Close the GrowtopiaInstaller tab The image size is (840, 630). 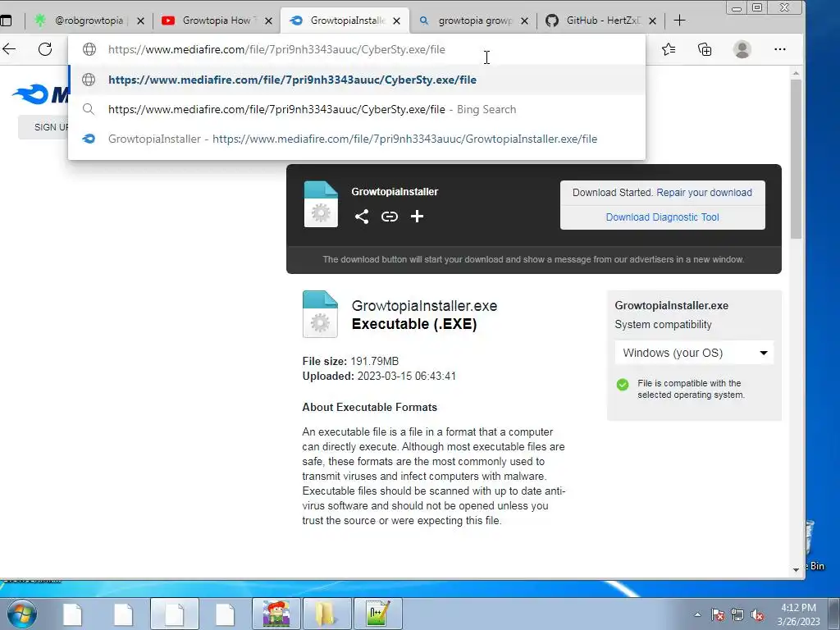pos(396,21)
